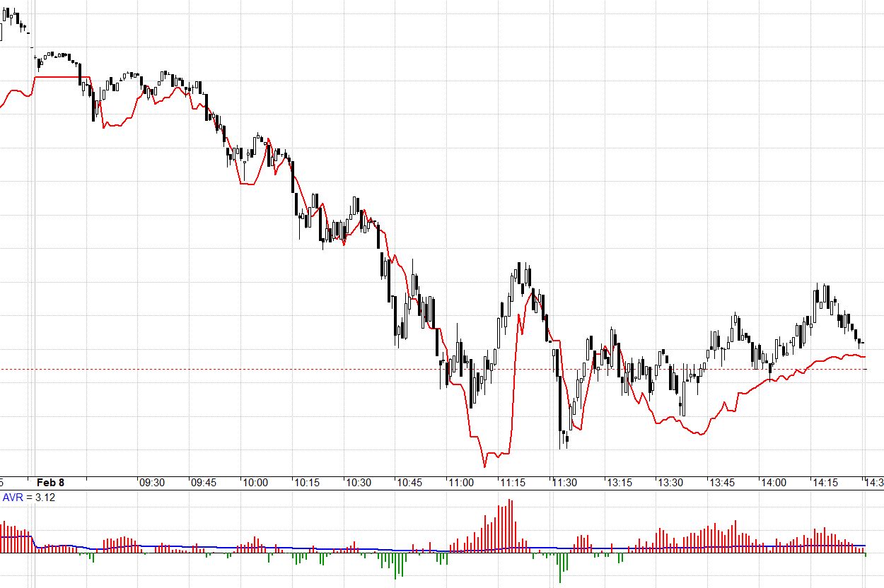Click the 10:00 time axis label
The height and width of the screenshot is (588, 884).
point(255,483)
